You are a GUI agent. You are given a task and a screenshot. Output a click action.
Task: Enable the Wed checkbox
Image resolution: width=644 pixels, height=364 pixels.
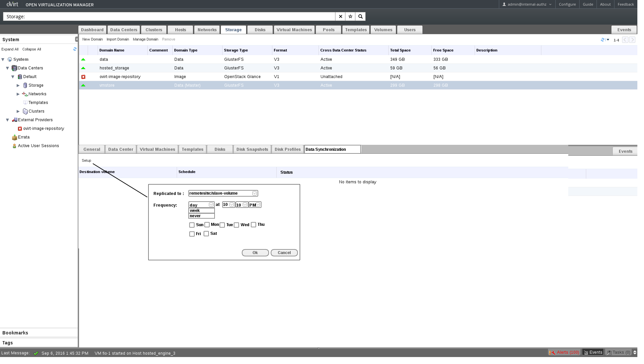(236, 225)
